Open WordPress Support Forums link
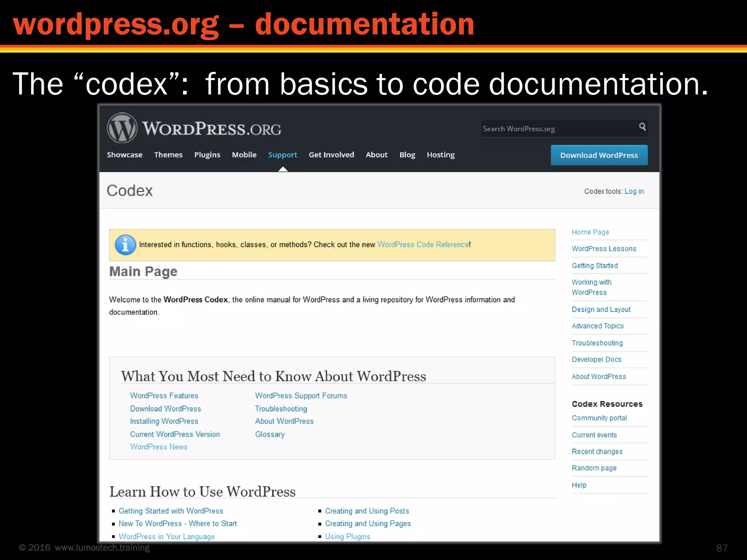The width and height of the screenshot is (747, 560). (x=301, y=396)
